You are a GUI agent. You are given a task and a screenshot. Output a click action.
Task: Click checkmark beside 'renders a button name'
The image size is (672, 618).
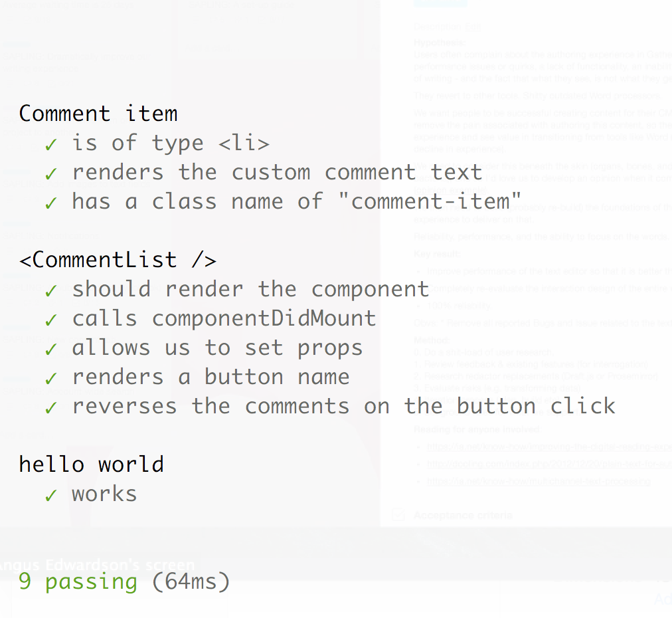click(50, 379)
